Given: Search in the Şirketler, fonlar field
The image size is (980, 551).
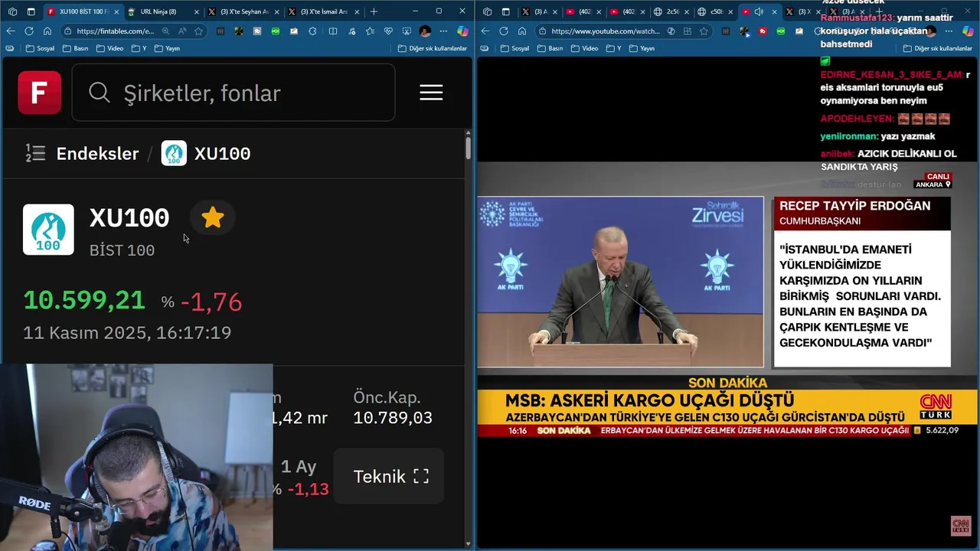Looking at the screenshot, I should 234,93.
